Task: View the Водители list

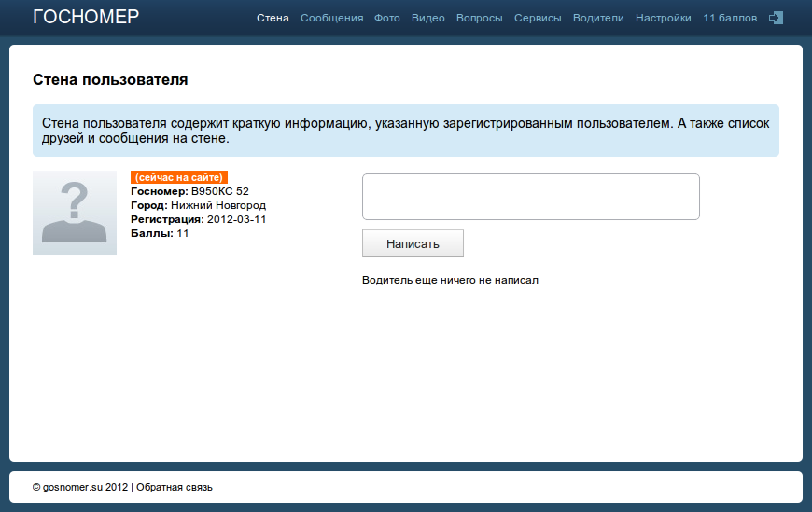Action: pyautogui.click(x=598, y=18)
